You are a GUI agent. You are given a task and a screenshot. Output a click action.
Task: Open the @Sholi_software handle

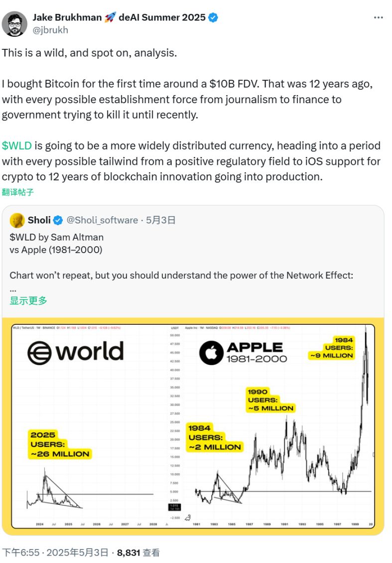[x=102, y=220]
